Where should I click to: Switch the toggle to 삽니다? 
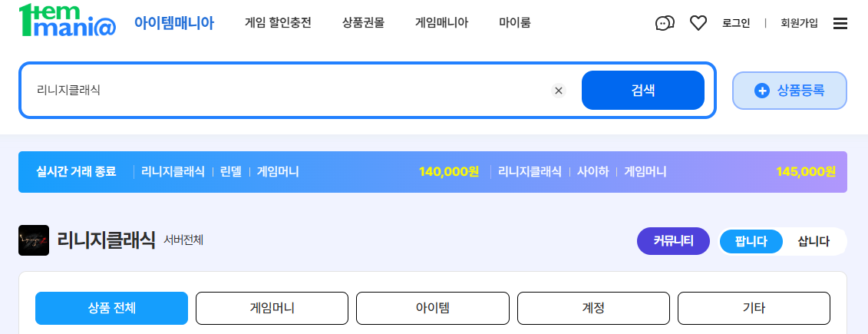[x=814, y=242]
